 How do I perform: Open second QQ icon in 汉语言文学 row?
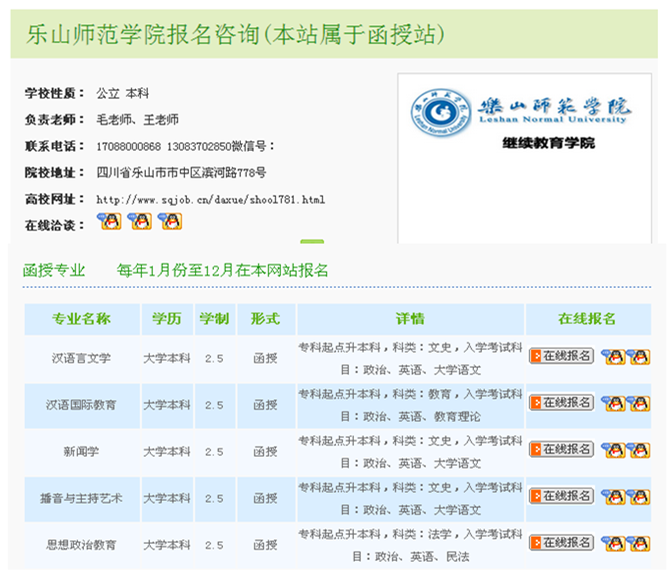[x=638, y=356]
